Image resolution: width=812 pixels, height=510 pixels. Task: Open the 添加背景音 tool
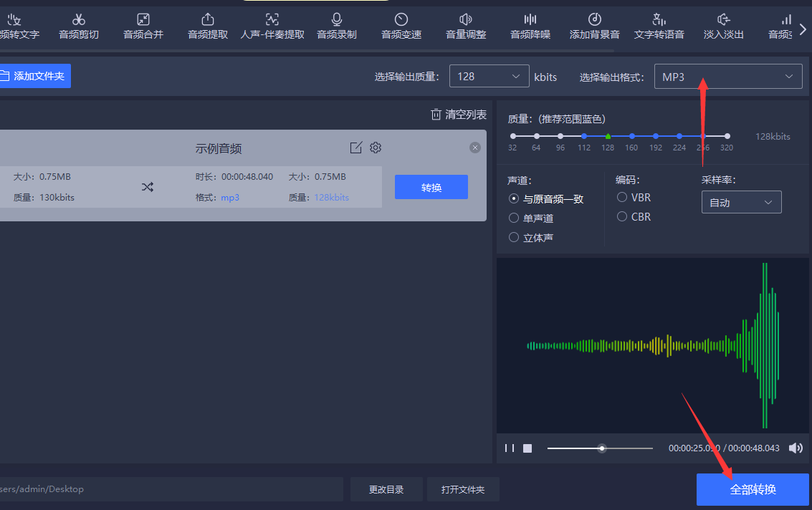595,27
